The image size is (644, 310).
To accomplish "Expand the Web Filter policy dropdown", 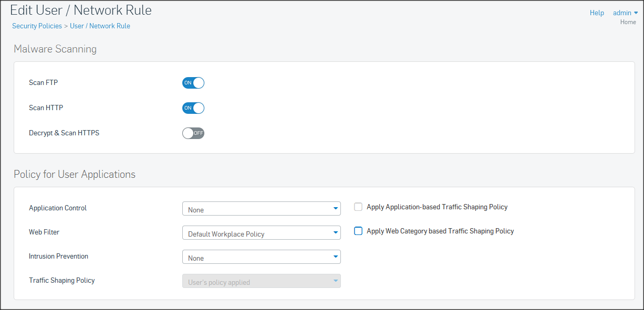I will [261, 233].
